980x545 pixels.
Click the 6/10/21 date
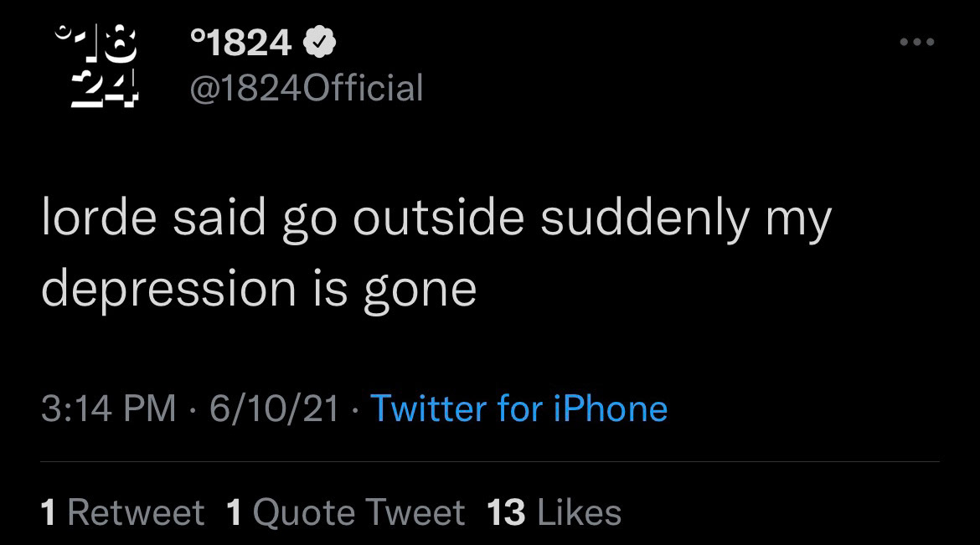275,409
